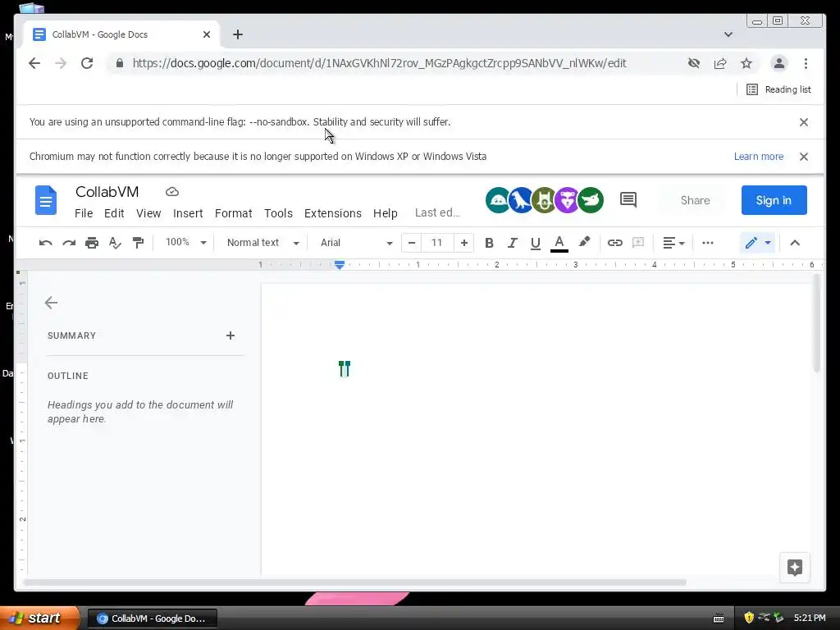Click the cloud document status icon
Viewport: 840px width, 630px height.
tap(172, 192)
